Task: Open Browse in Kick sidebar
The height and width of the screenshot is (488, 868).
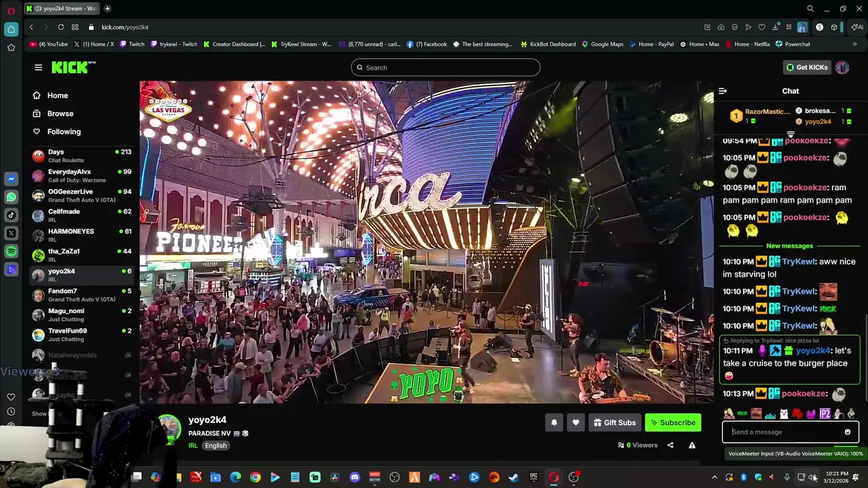Action: pos(54,114)
